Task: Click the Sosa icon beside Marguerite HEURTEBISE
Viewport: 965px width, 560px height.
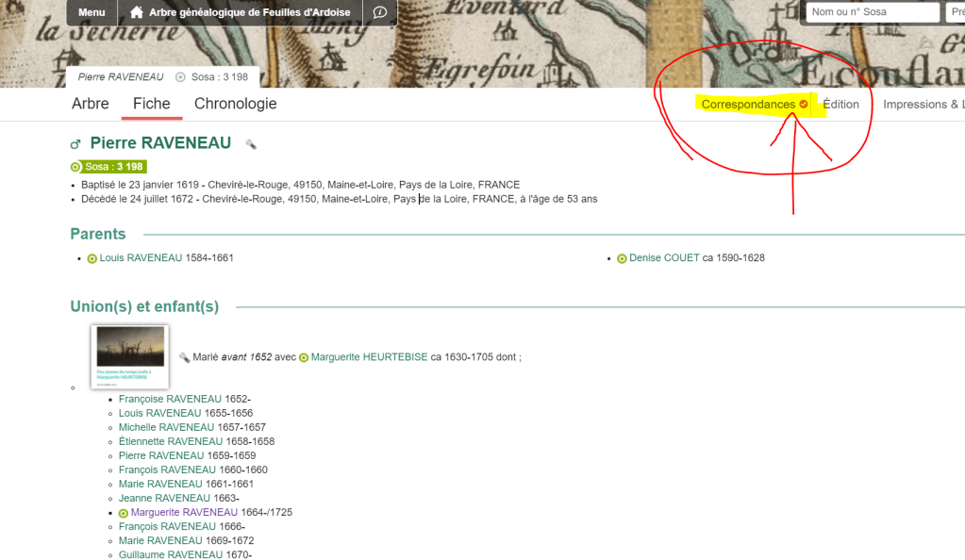Action: click(304, 357)
